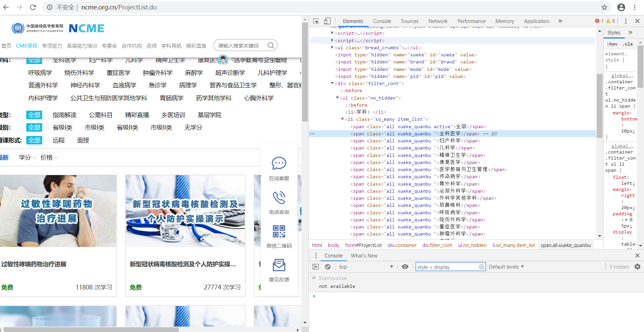Switch to the Console tab in DevTools
This screenshot has height=332, width=644.
382,21
